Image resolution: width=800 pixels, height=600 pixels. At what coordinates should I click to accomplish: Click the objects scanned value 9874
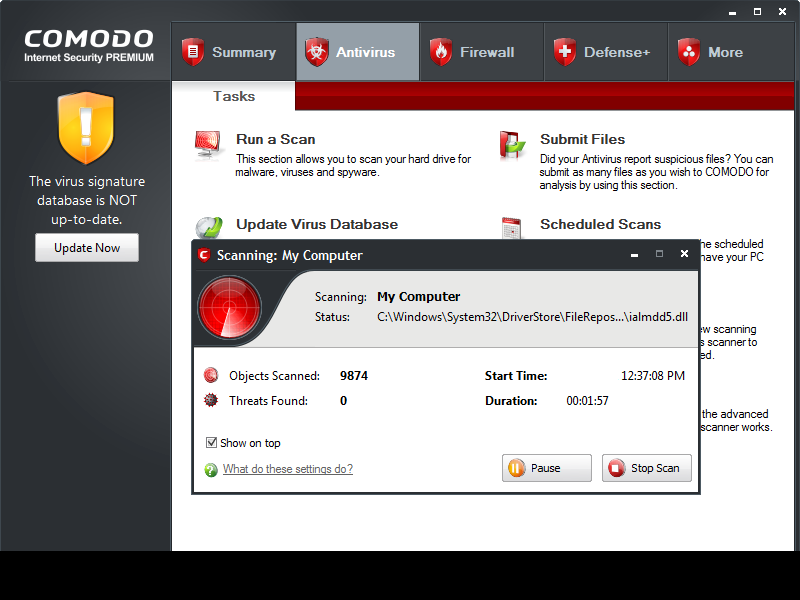[354, 376]
